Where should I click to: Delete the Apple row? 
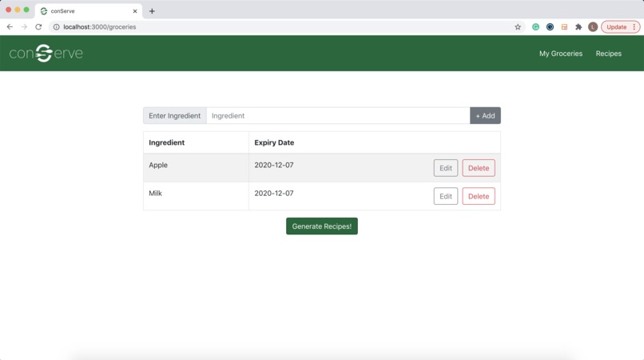coord(479,168)
